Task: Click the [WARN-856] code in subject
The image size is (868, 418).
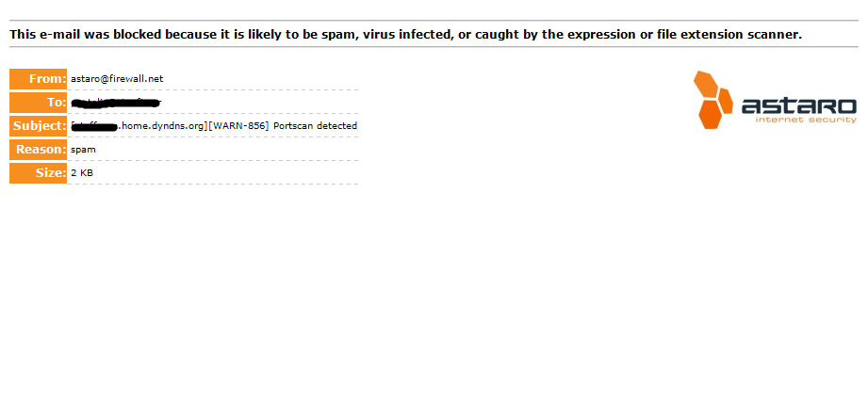Action: coord(238,126)
